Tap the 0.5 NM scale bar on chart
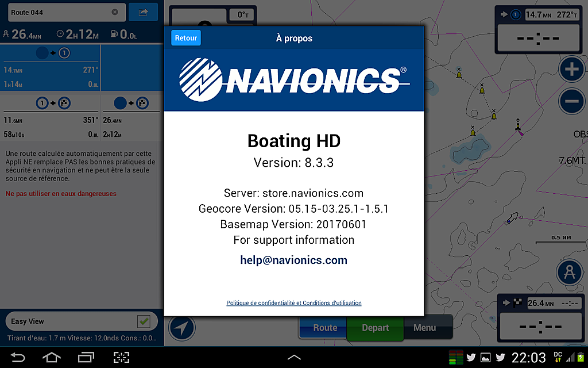The image size is (588, 368). (560, 240)
